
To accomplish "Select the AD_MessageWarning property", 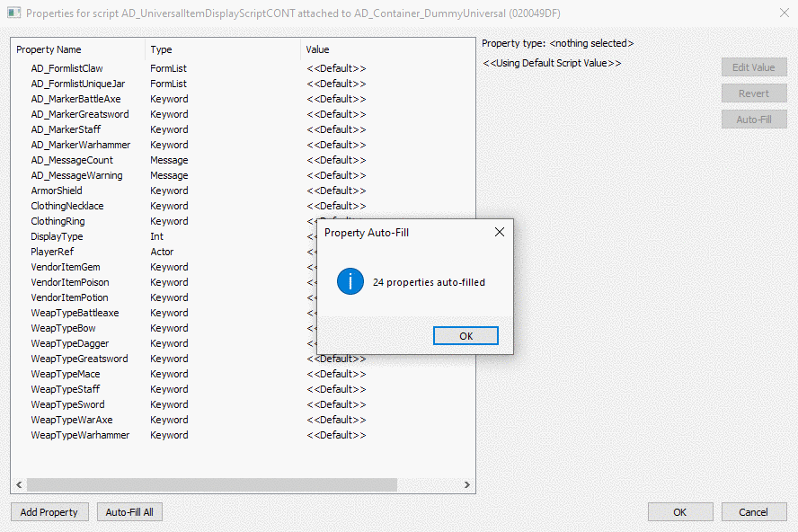I will pos(76,175).
